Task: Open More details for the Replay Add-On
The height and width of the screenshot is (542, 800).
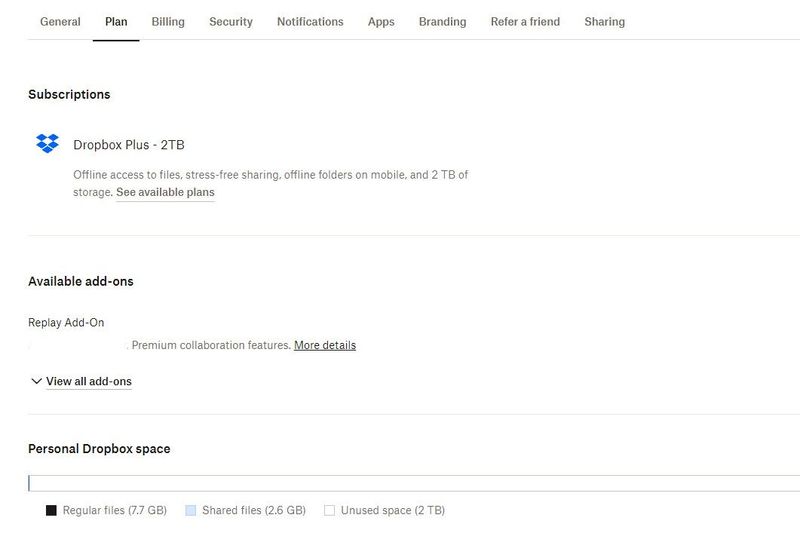Action: tap(325, 345)
